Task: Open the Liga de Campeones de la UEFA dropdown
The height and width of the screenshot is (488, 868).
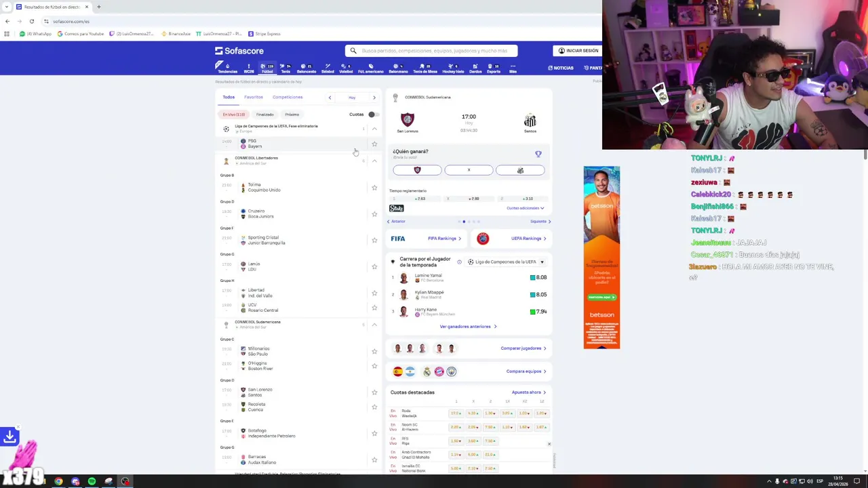Action: (507, 262)
